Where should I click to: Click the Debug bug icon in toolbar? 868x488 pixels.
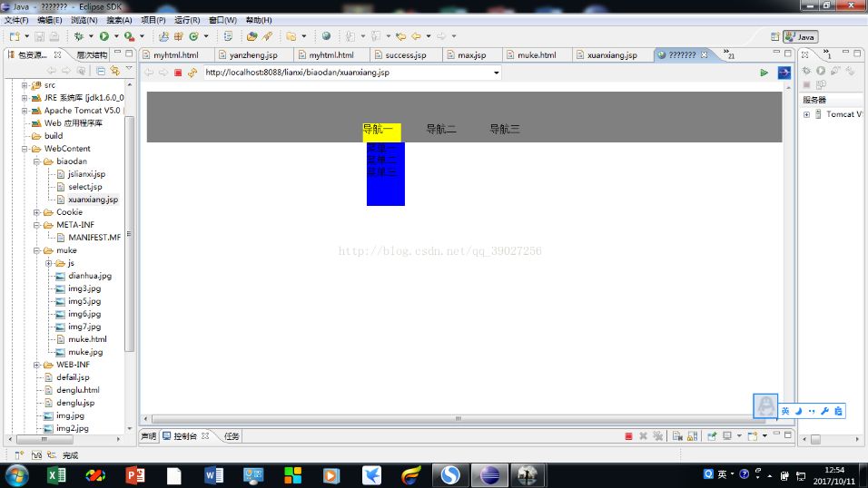pyautogui.click(x=79, y=36)
